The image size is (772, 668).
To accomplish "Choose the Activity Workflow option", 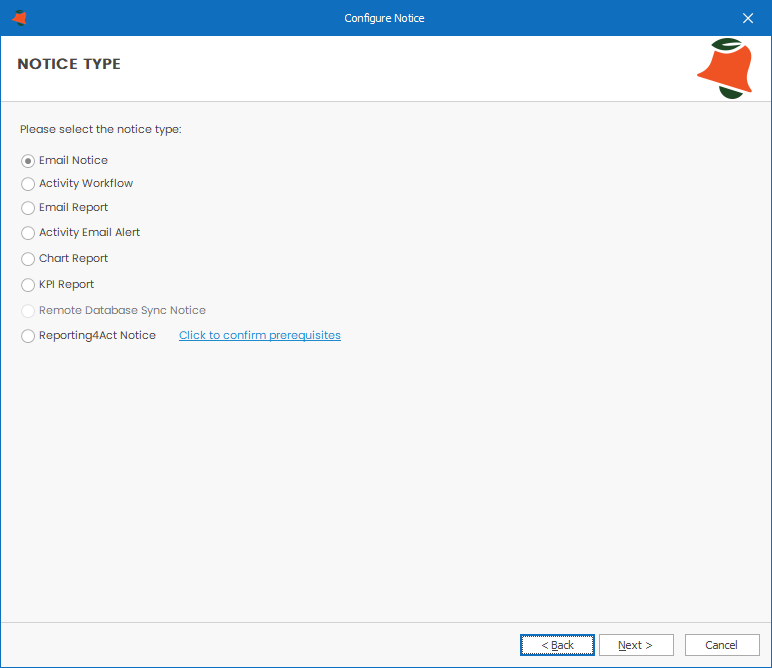I will pos(28,184).
